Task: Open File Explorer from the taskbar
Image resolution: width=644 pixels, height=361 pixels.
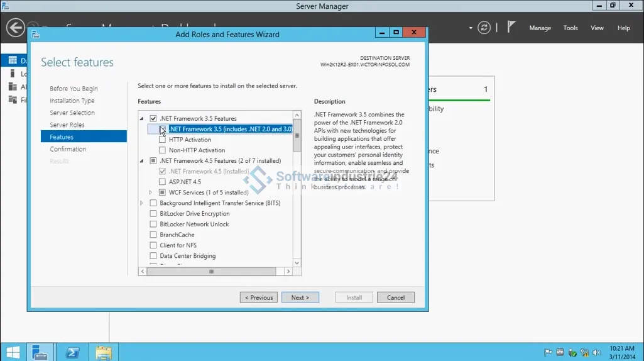Action: [x=103, y=352]
